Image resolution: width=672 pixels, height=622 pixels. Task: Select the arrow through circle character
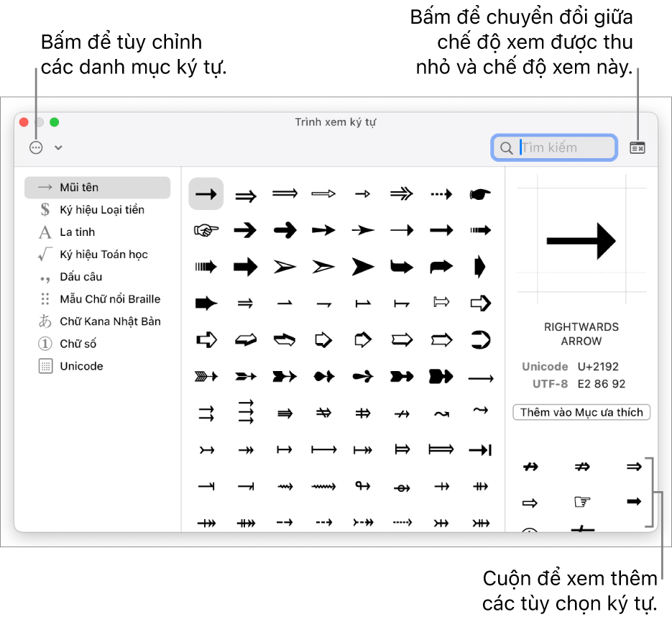pyautogui.click(x=402, y=488)
